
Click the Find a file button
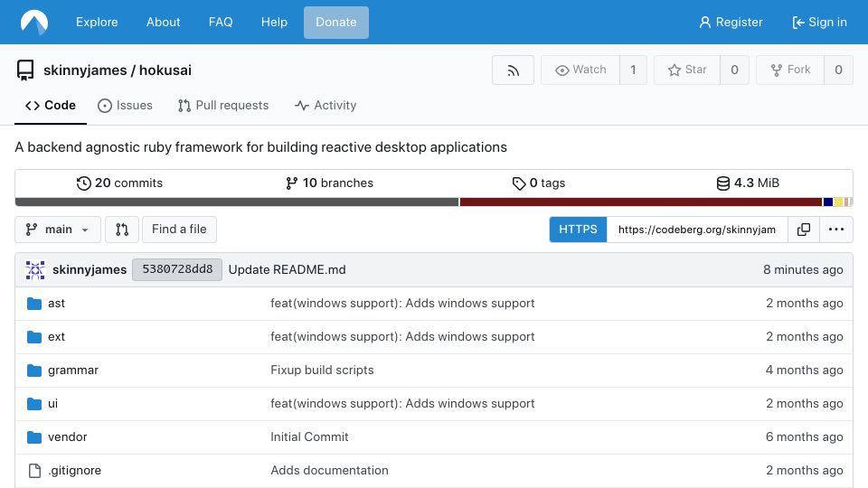tap(179, 230)
